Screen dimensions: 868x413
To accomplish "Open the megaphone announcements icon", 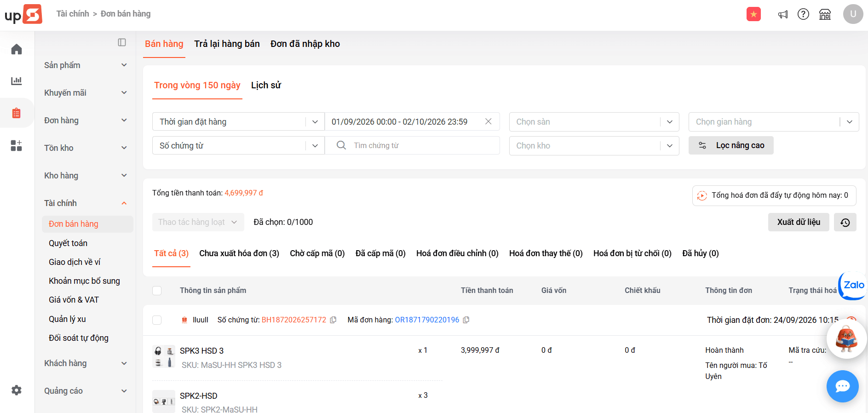I will pyautogui.click(x=782, y=14).
